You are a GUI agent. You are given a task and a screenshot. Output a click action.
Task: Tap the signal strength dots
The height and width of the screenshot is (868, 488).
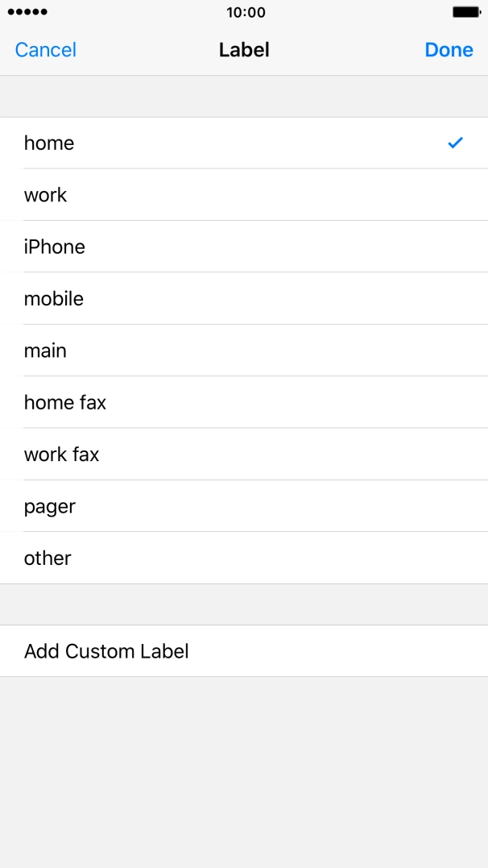tap(24, 12)
